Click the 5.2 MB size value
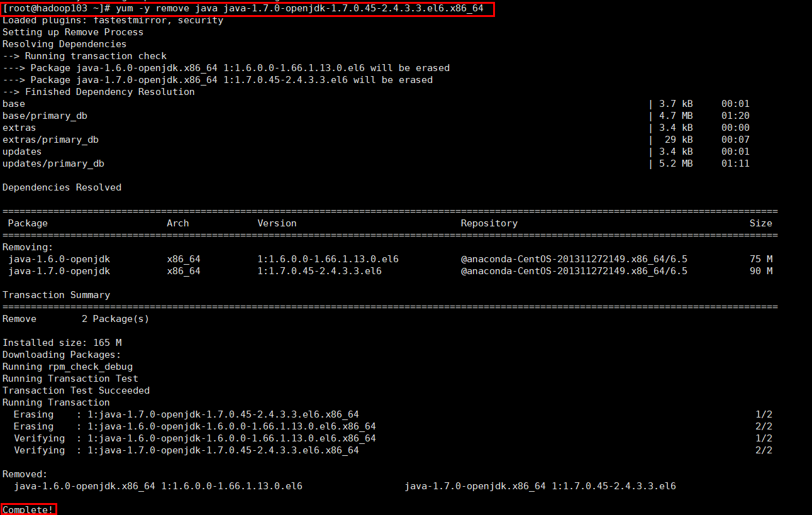Image resolution: width=812 pixels, height=515 pixels. point(676,163)
